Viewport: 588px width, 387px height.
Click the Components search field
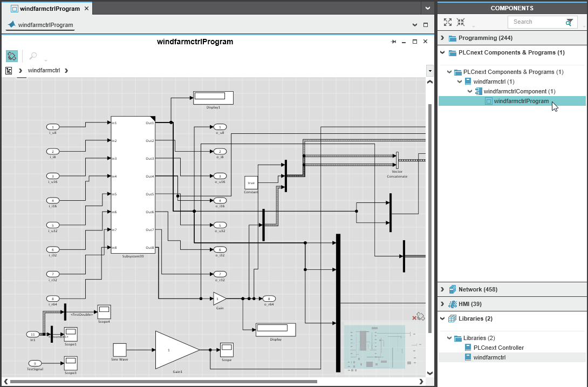point(536,22)
